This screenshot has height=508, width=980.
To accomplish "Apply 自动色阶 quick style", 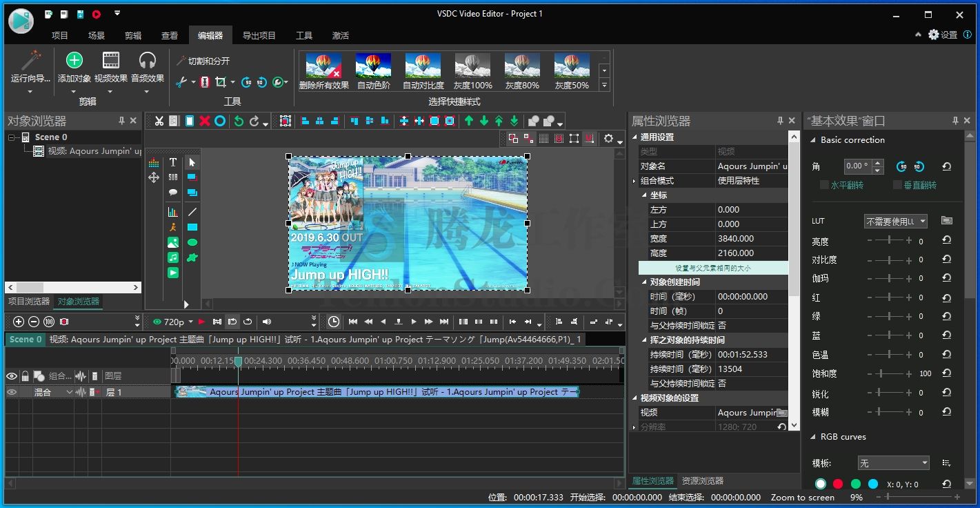I will pyautogui.click(x=374, y=72).
